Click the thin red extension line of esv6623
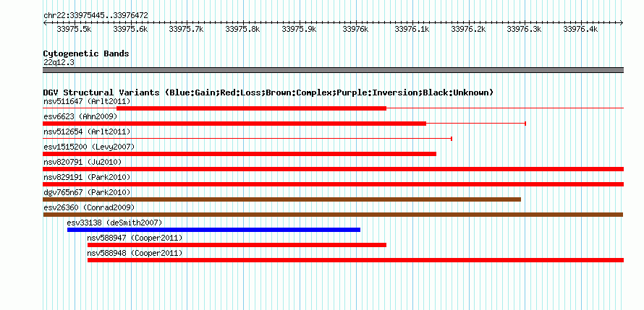The height and width of the screenshot is (310, 644). click(x=476, y=124)
